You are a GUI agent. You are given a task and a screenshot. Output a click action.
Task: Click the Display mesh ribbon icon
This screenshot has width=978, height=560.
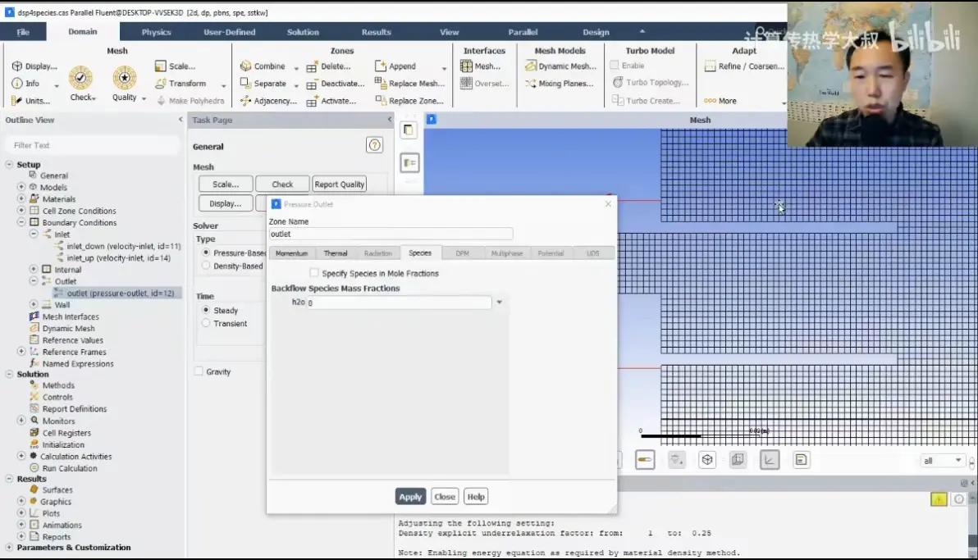point(17,66)
